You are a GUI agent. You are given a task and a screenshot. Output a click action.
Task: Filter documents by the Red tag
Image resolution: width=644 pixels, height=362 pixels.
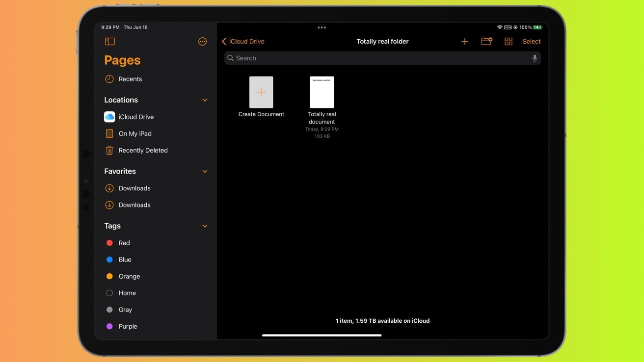[124, 242]
